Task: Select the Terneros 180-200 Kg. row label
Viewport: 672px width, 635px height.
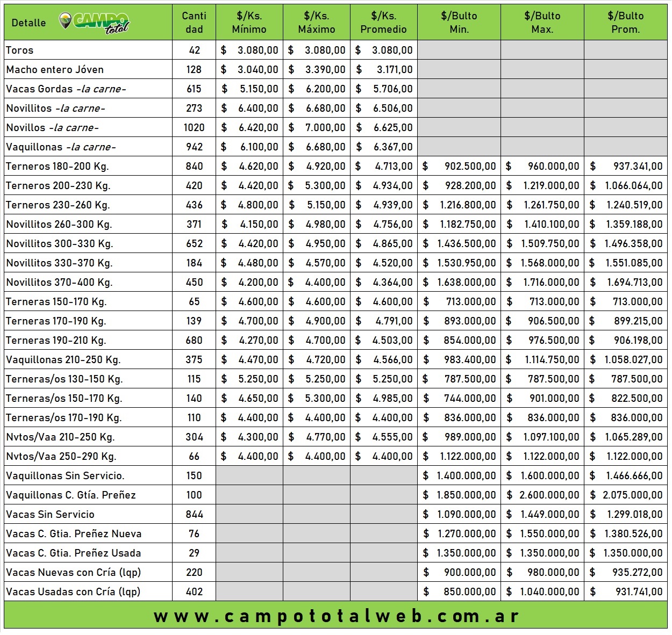Action: (58, 167)
